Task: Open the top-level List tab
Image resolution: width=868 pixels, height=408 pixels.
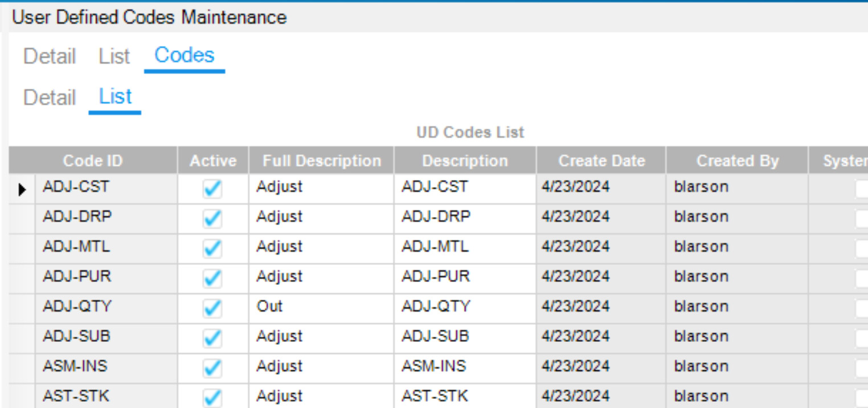Action: click(x=114, y=56)
